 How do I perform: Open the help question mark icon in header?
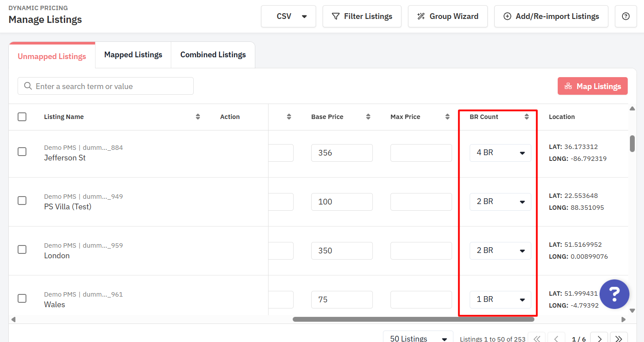(626, 16)
